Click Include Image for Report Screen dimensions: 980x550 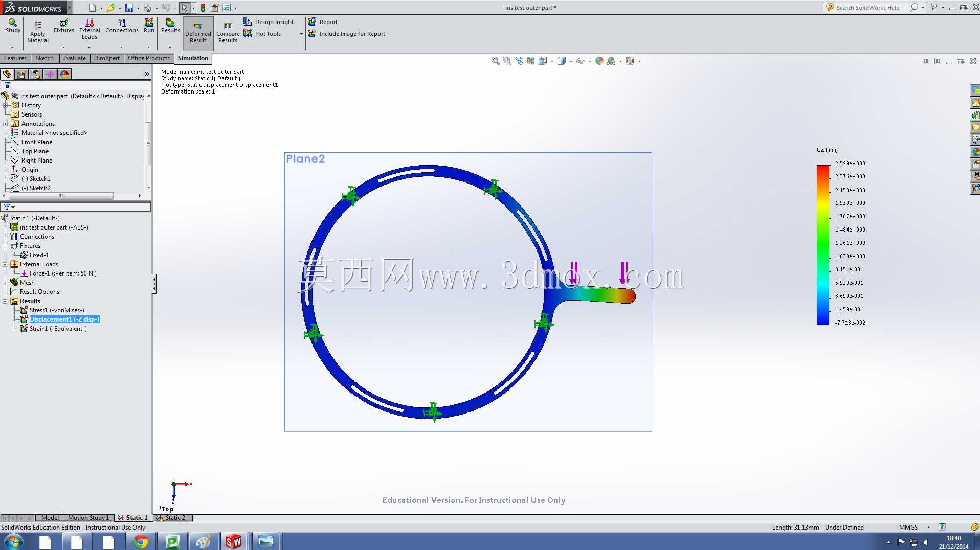click(346, 34)
